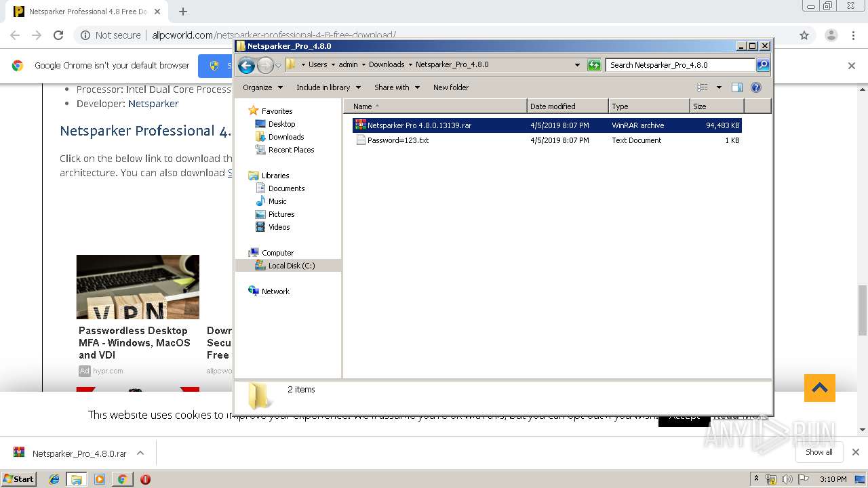Dismiss the default browser infobar
The height and width of the screenshot is (488, 868).
852,66
